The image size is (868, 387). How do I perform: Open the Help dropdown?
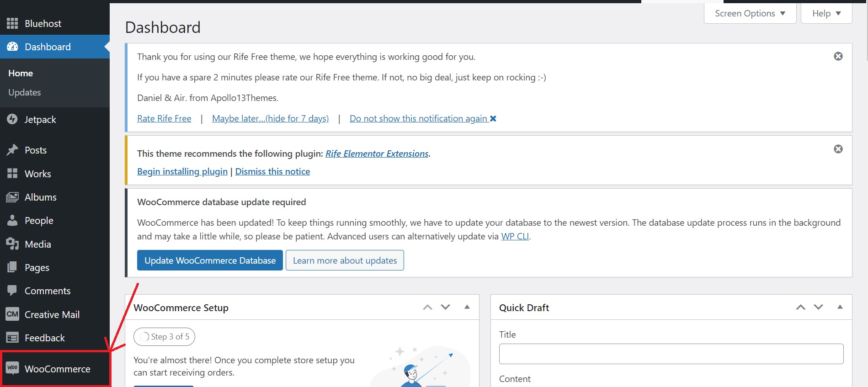tap(826, 14)
